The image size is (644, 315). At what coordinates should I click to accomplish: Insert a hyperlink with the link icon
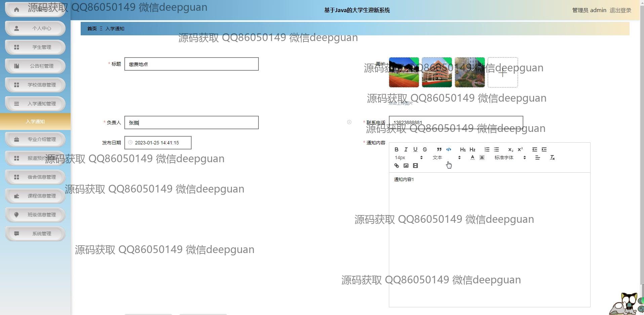396,166
